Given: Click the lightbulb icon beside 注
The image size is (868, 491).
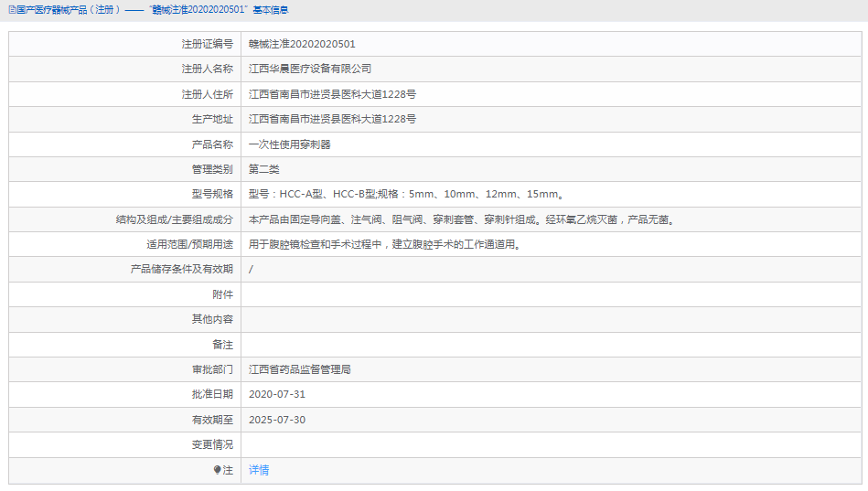Looking at the screenshot, I should click(217, 470).
